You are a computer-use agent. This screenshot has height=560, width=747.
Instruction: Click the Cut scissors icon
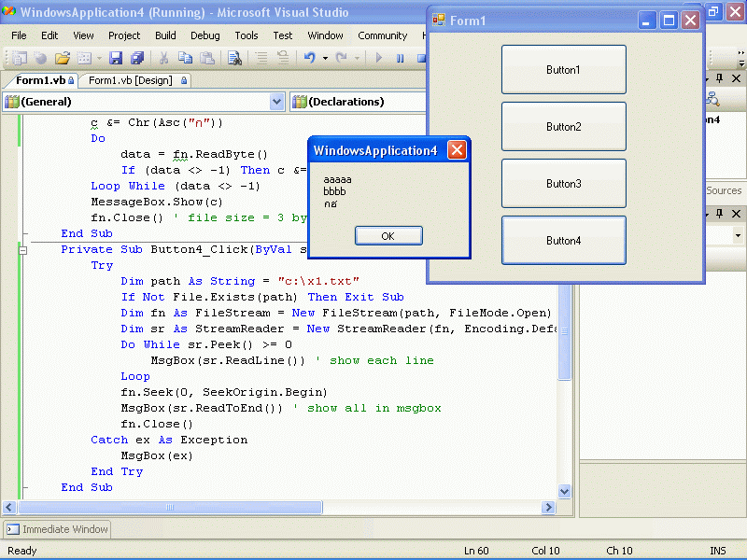click(x=164, y=58)
